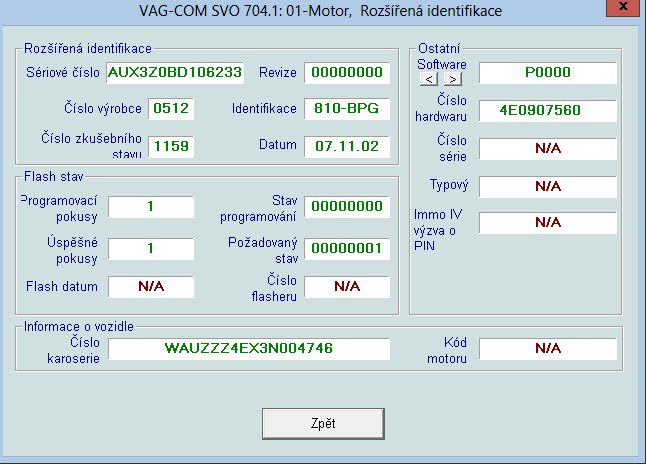Screen dimensions: 646x464
Task: Click the Flash datum label
Action: coord(62,286)
